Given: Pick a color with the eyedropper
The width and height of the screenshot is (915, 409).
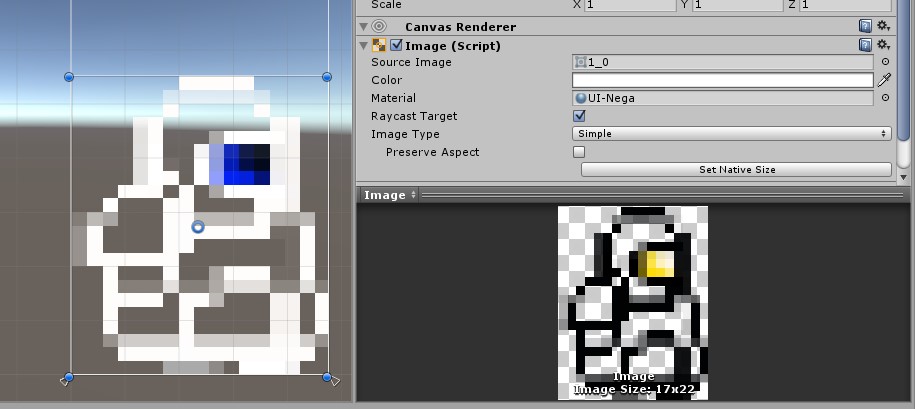Looking at the screenshot, I should tap(885, 80).
